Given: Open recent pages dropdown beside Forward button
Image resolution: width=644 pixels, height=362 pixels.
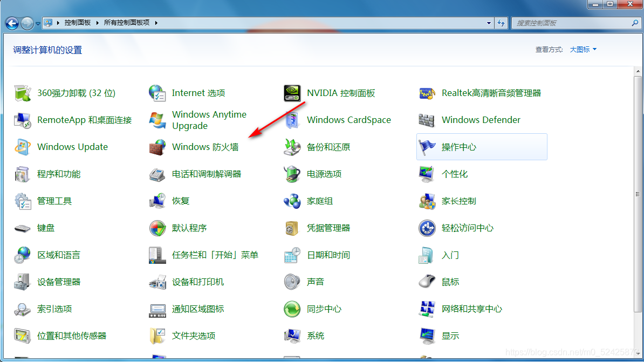Looking at the screenshot, I should click(38, 23).
